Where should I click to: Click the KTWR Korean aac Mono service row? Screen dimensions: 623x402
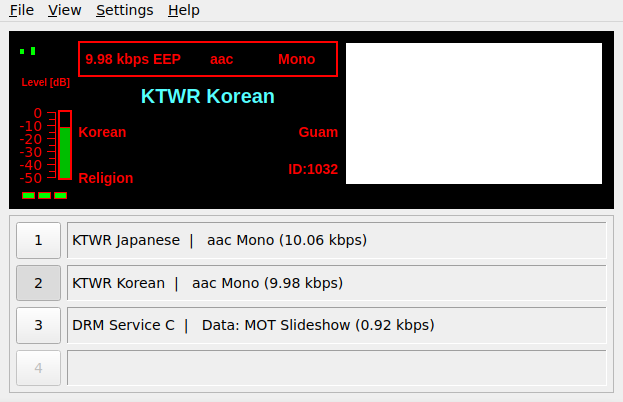click(x=337, y=283)
